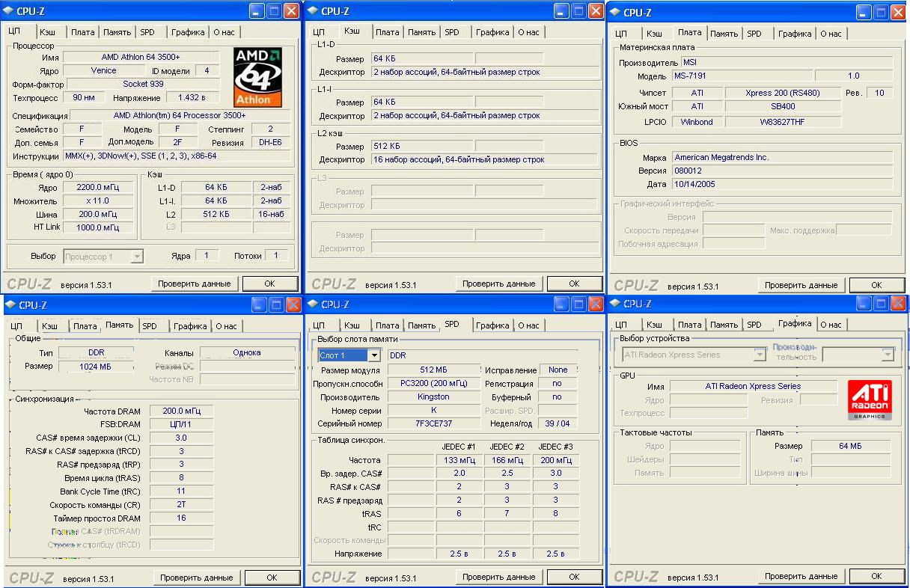Viewport: 910px width, 588px height.
Task: Click the GPU name ATI Radeon Xpress Series field
Action: pos(753,386)
